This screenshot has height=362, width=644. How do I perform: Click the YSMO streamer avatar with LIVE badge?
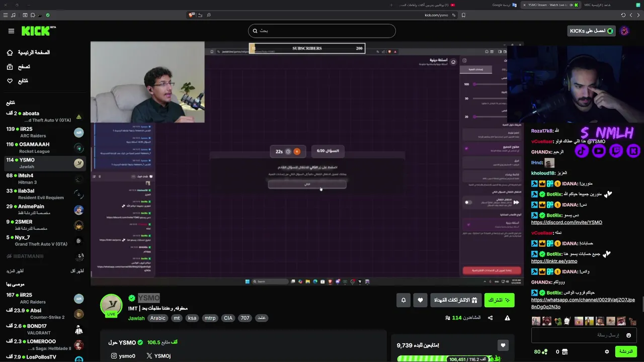pos(111,305)
